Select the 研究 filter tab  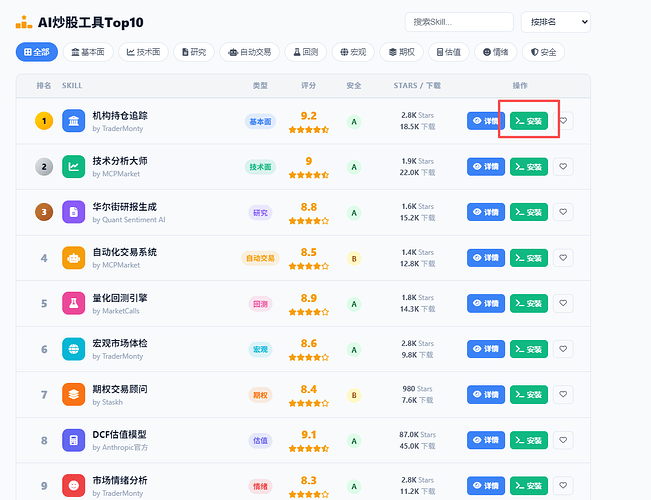[194, 52]
